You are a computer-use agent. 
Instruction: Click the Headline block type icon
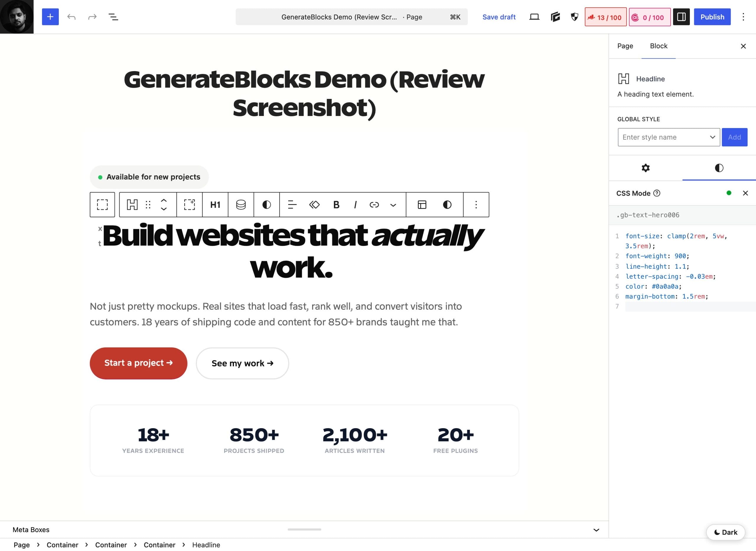coord(132,205)
